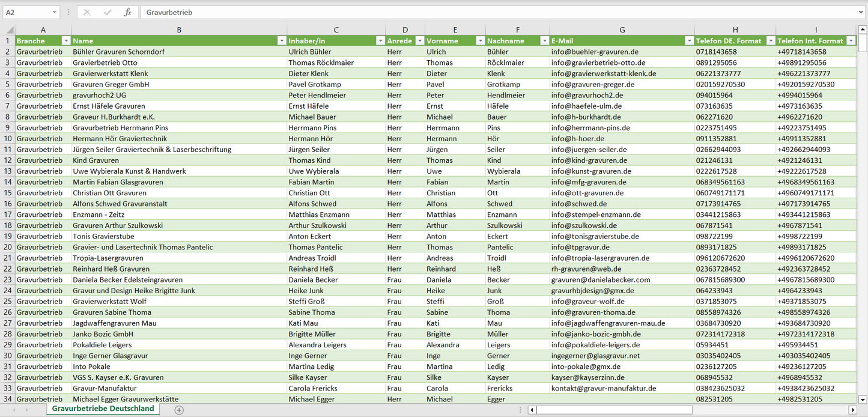Open the Inhaber/in column filter dropdown
Screen dimensions: 868x417
click(380, 41)
